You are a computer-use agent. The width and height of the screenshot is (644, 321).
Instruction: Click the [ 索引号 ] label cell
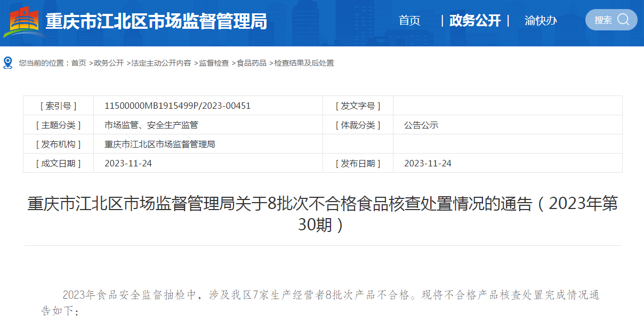click(58, 106)
